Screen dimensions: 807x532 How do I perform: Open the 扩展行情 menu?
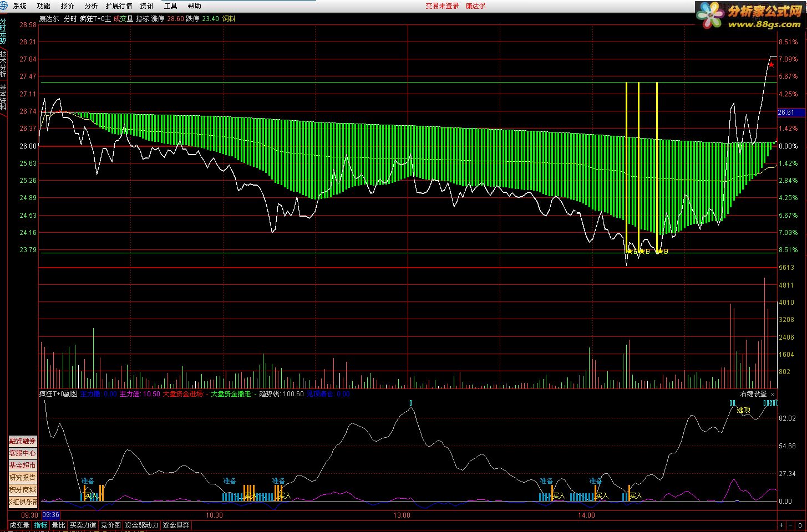(x=119, y=6)
